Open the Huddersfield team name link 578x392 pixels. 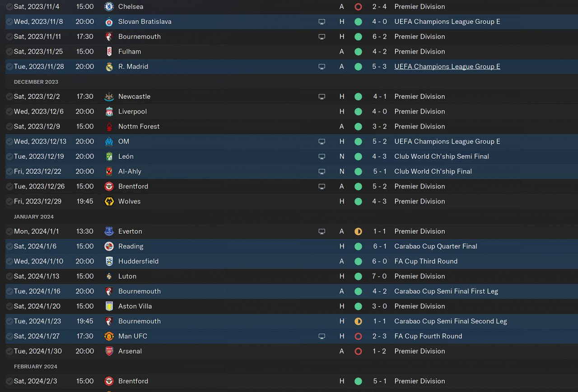pos(138,261)
